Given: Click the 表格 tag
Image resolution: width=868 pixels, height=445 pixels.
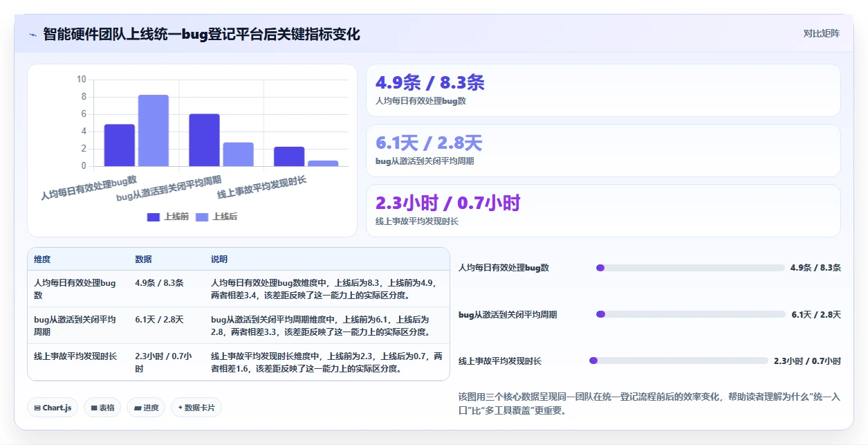Looking at the screenshot, I should [102, 408].
